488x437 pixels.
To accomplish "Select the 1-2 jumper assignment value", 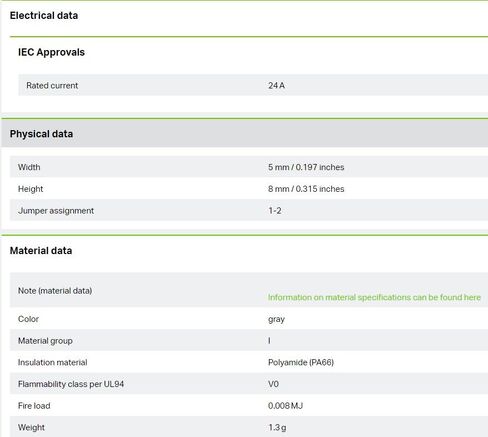I will (275, 211).
